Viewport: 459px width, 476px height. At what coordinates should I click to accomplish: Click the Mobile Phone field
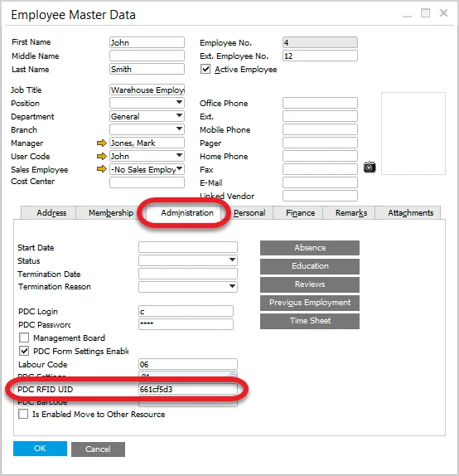pos(320,129)
